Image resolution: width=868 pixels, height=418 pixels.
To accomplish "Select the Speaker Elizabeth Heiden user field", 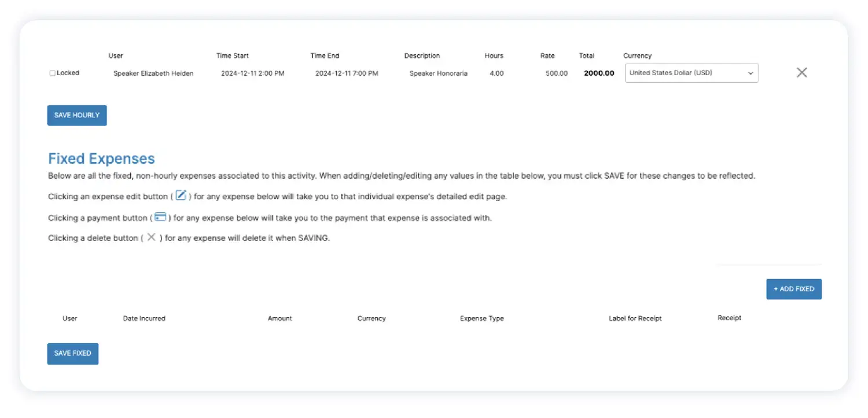I will 153,73.
